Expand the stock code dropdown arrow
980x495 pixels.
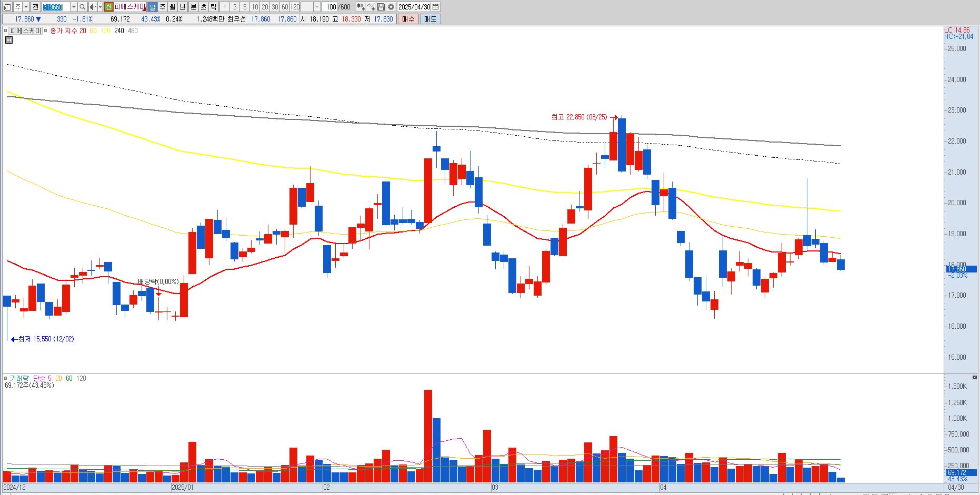[74, 7]
